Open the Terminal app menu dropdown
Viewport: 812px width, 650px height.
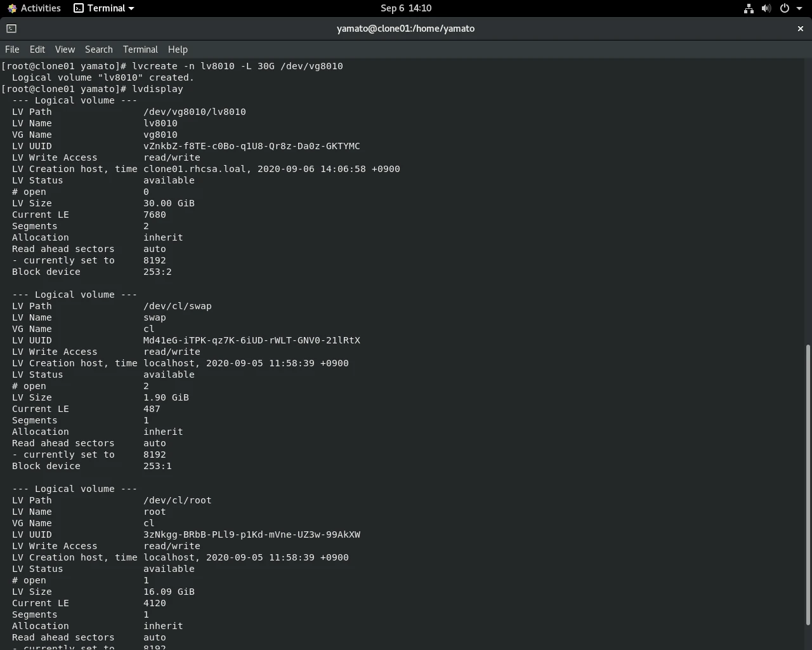click(x=104, y=8)
